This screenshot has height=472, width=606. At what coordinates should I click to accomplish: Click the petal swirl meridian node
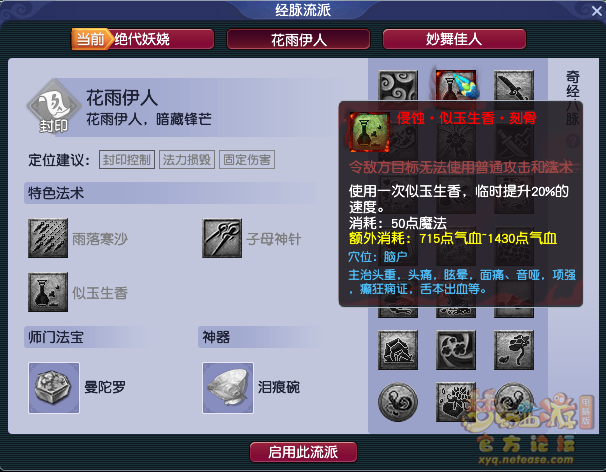pyautogui.click(x=456, y=350)
